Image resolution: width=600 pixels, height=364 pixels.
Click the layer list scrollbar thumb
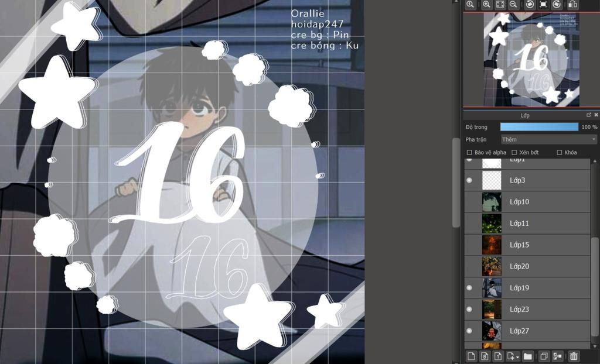pos(595,287)
